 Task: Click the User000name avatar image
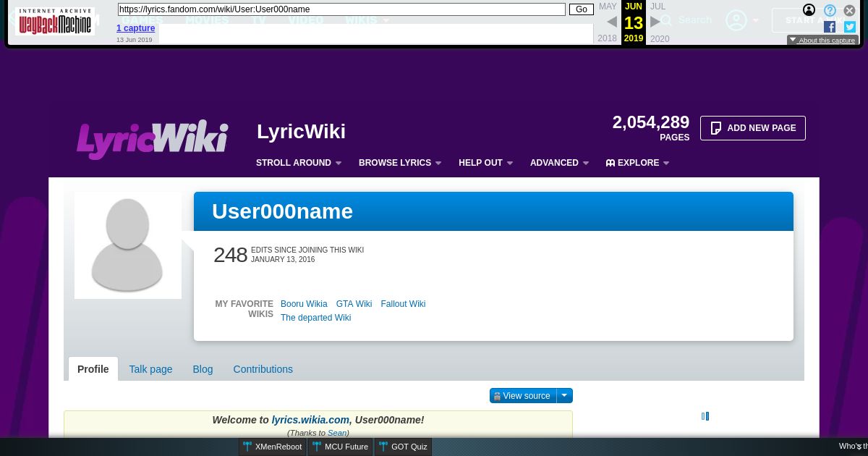pos(128,245)
